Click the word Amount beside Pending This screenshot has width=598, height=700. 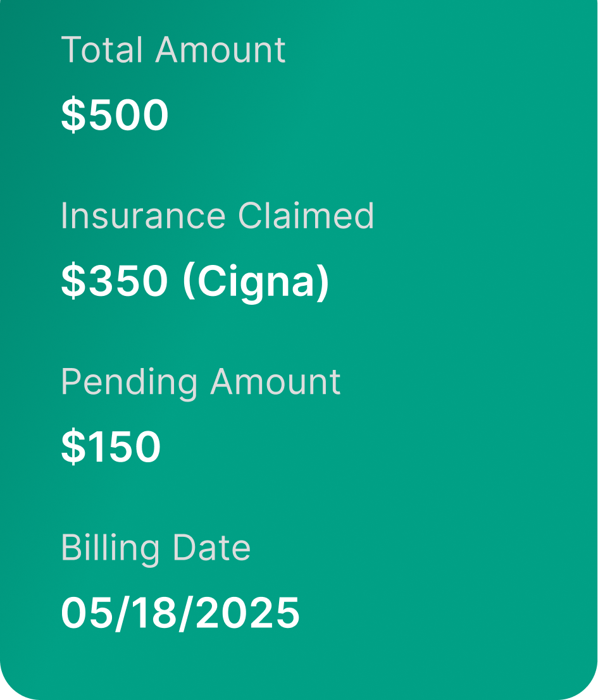click(x=275, y=382)
